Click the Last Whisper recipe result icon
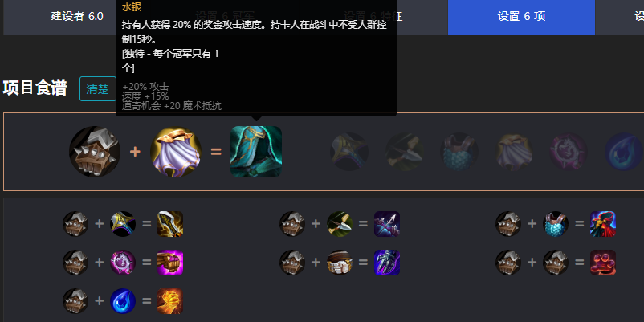This screenshot has width=644, height=322. tap(387, 224)
